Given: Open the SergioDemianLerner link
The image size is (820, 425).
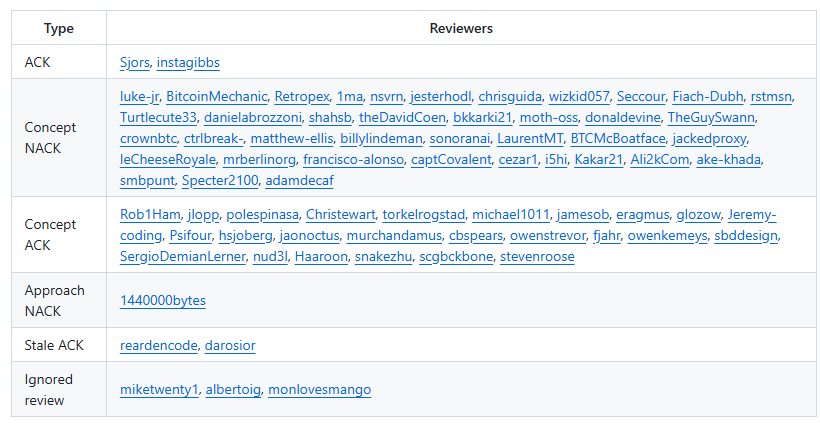Looking at the screenshot, I should (183, 257).
